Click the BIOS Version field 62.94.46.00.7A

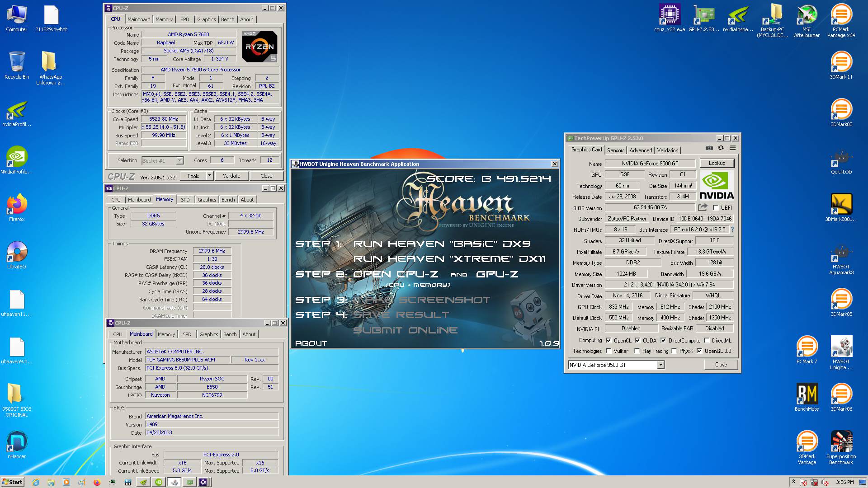click(x=650, y=207)
